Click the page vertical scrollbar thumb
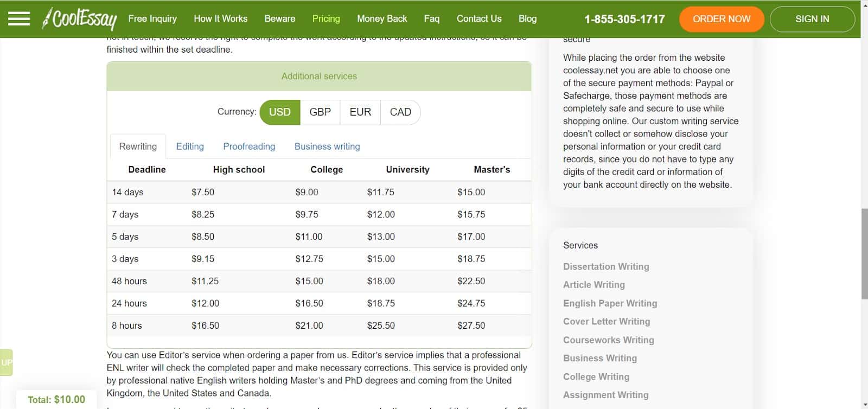Image resolution: width=868 pixels, height=409 pixels. point(864,253)
